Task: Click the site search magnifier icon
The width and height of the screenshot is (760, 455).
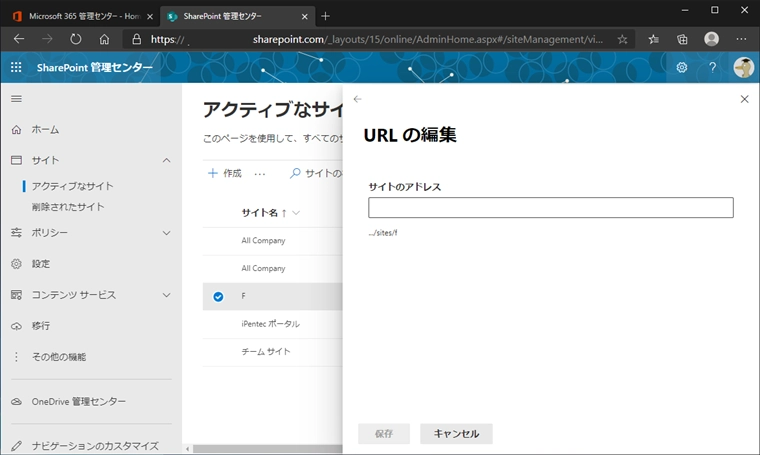Action: pos(295,173)
